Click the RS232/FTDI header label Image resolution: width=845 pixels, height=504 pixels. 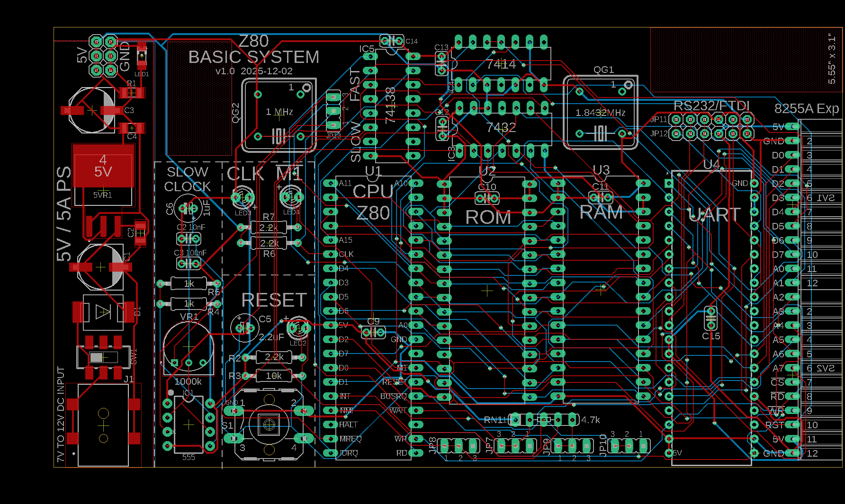(711, 106)
